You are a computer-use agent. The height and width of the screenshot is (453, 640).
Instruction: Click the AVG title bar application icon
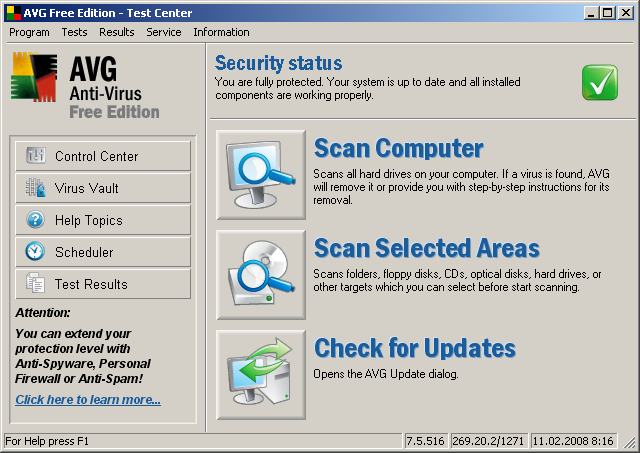pos(14,13)
